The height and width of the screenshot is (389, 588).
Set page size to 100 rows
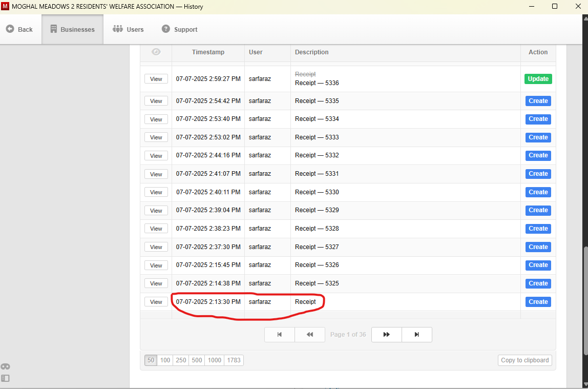click(x=165, y=360)
